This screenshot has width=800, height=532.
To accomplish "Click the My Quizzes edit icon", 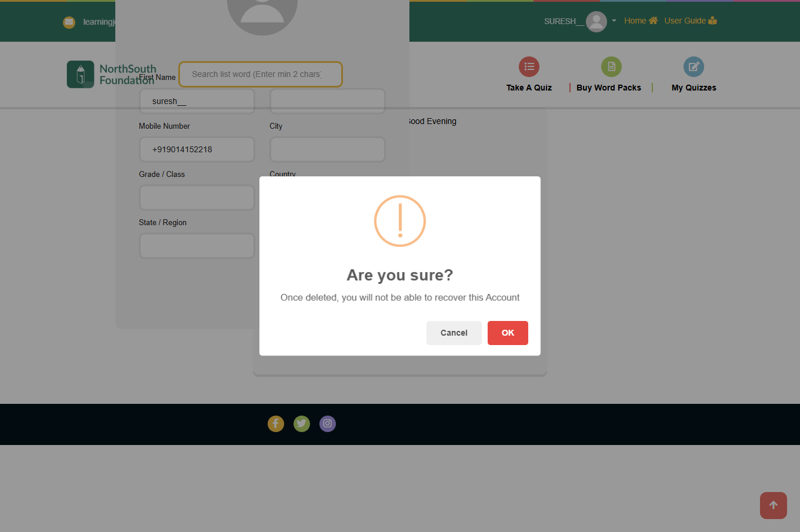I will [694, 67].
